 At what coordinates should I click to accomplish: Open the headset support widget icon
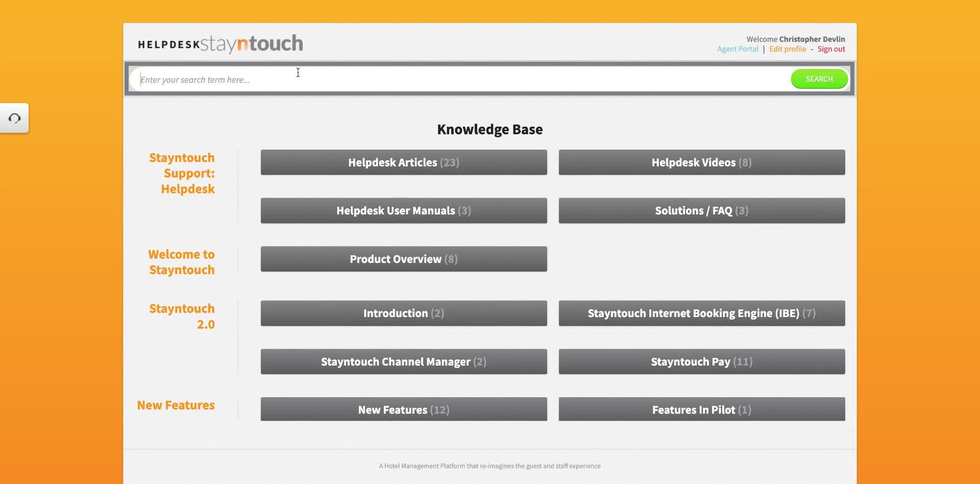[14, 118]
